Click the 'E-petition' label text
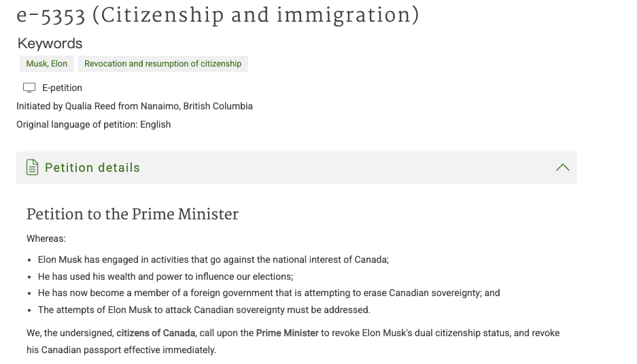 coord(62,88)
